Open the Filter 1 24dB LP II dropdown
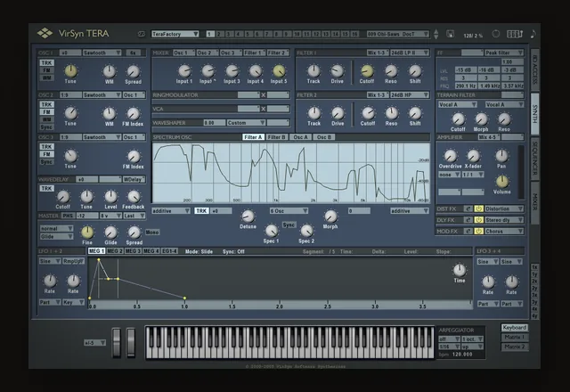This screenshot has width=570, height=392. (x=410, y=53)
